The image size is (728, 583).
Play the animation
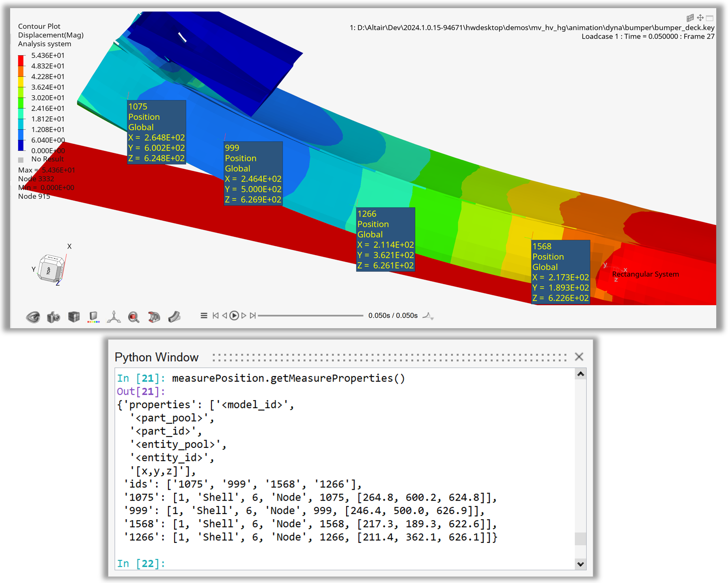tap(234, 315)
